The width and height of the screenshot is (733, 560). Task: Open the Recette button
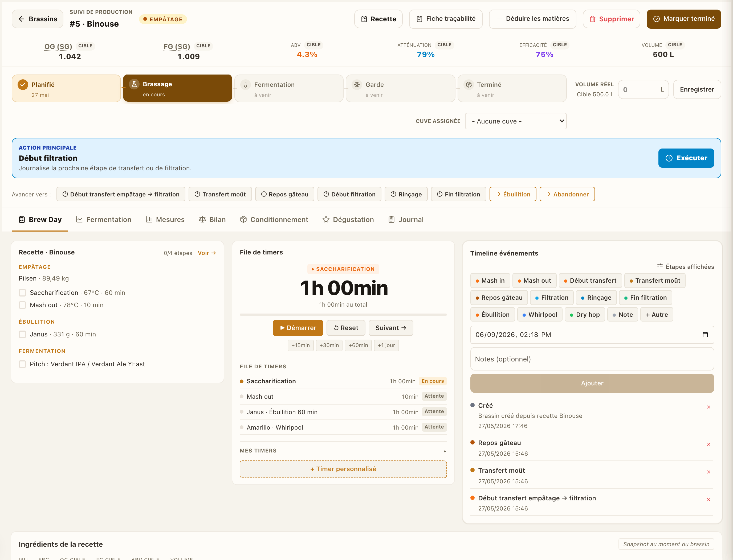point(378,19)
